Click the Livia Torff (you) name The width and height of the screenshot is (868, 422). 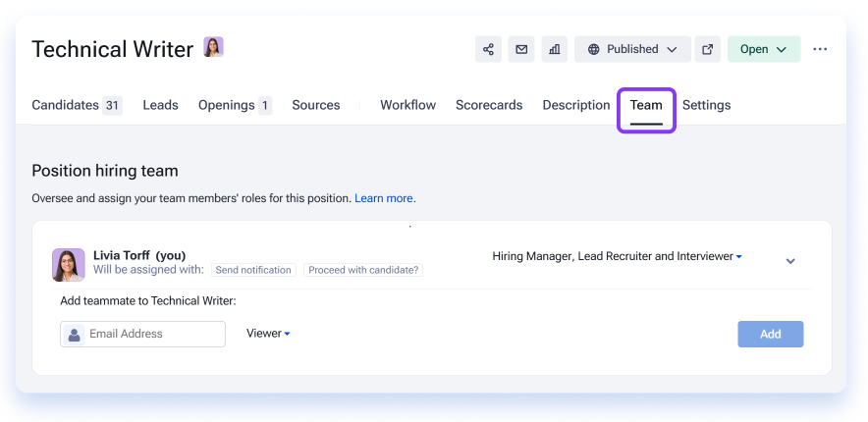click(x=139, y=255)
